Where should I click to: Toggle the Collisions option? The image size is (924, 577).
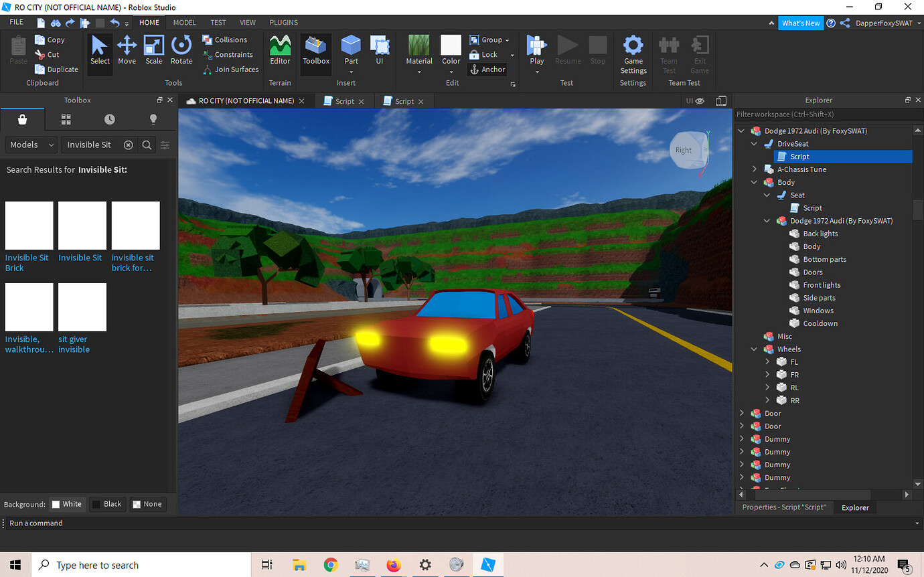(x=225, y=40)
